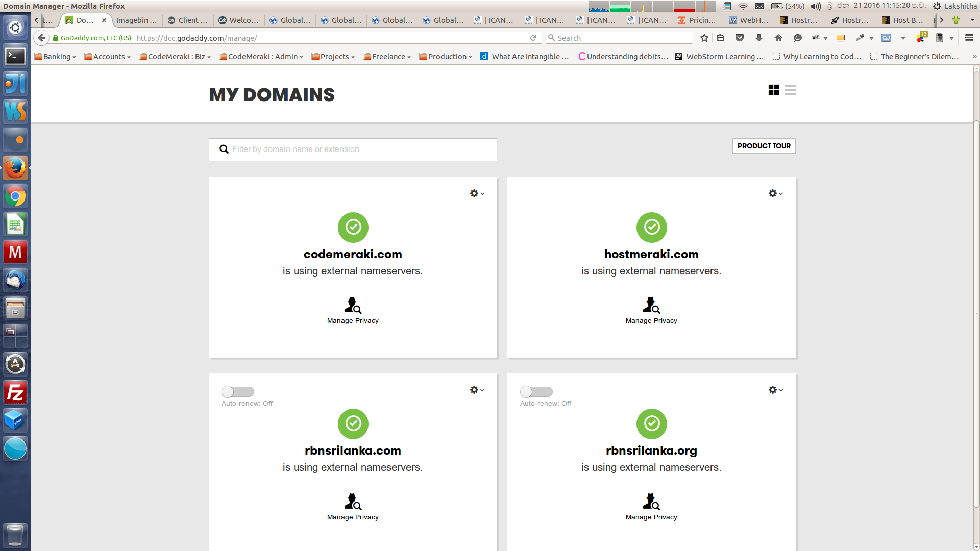Image resolution: width=980 pixels, height=551 pixels.
Task: Show site identity GoDaddy.com, LLC
Action: (92, 38)
